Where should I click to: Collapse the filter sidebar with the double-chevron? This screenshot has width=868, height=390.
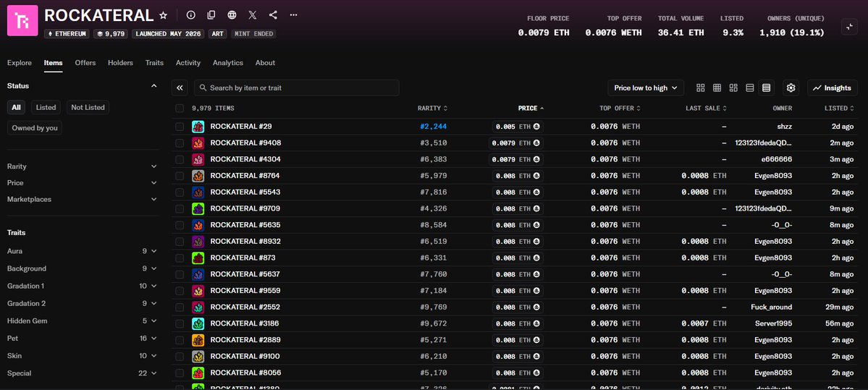pyautogui.click(x=180, y=88)
